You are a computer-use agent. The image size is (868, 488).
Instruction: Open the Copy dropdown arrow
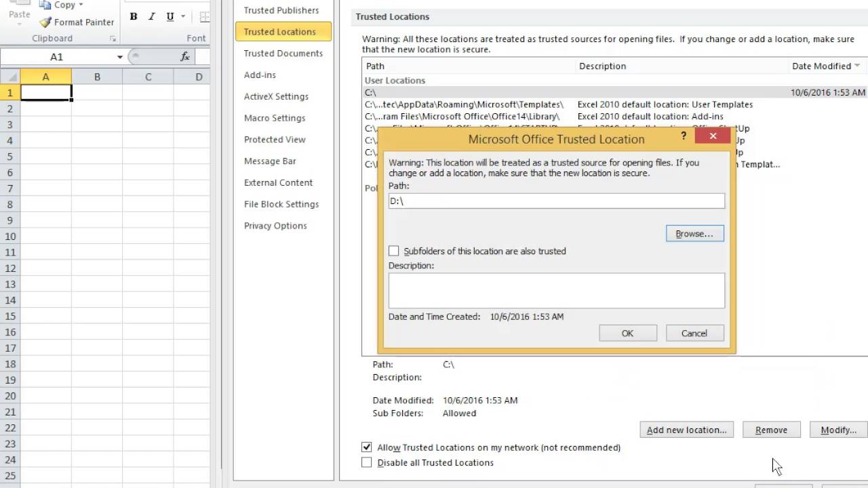(x=81, y=5)
